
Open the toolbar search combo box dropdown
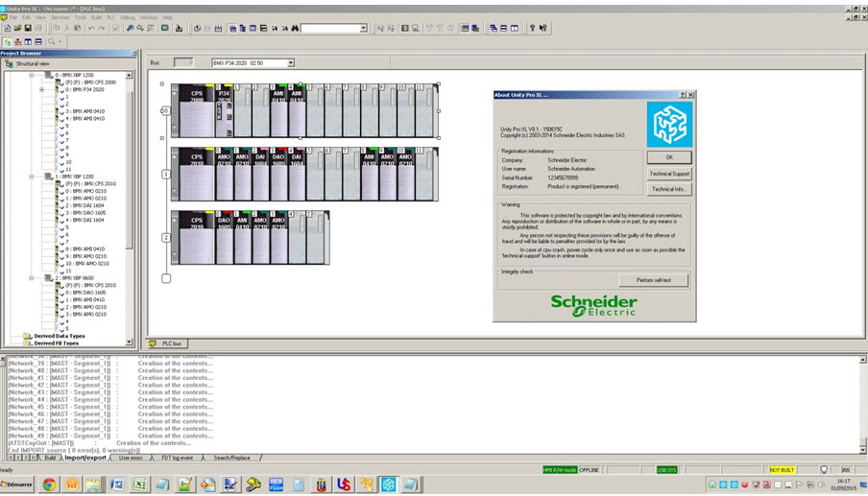[363, 28]
